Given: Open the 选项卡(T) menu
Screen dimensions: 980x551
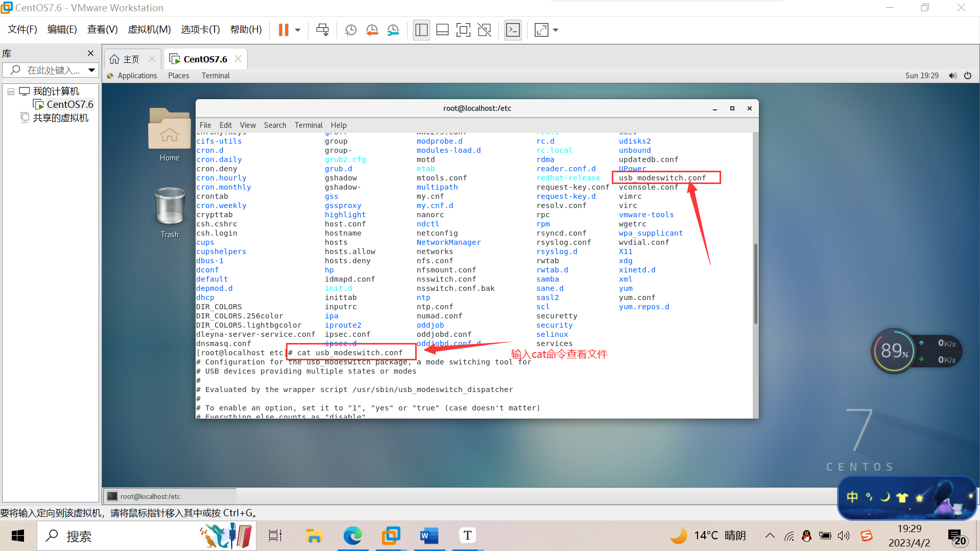Looking at the screenshot, I should click(200, 29).
